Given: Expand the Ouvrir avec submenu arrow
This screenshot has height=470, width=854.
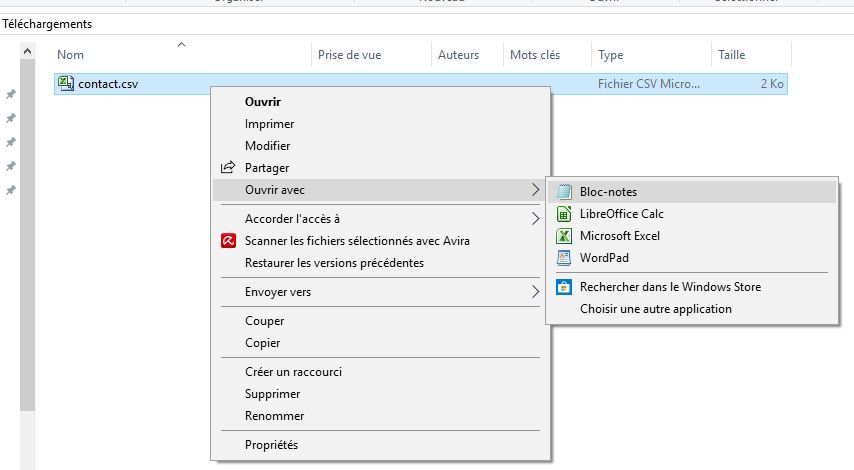Looking at the screenshot, I should [x=535, y=190].
